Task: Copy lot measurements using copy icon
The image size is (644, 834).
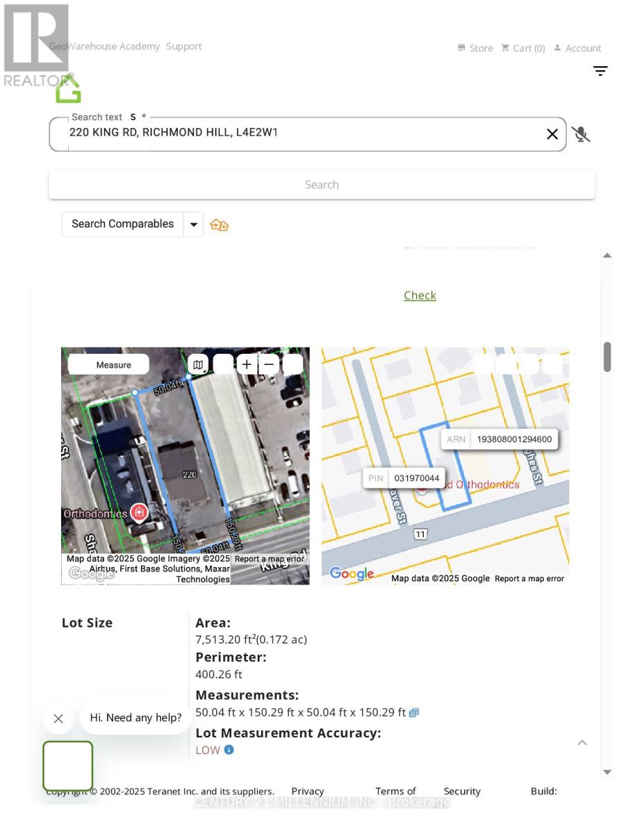Action: point(414,713)
